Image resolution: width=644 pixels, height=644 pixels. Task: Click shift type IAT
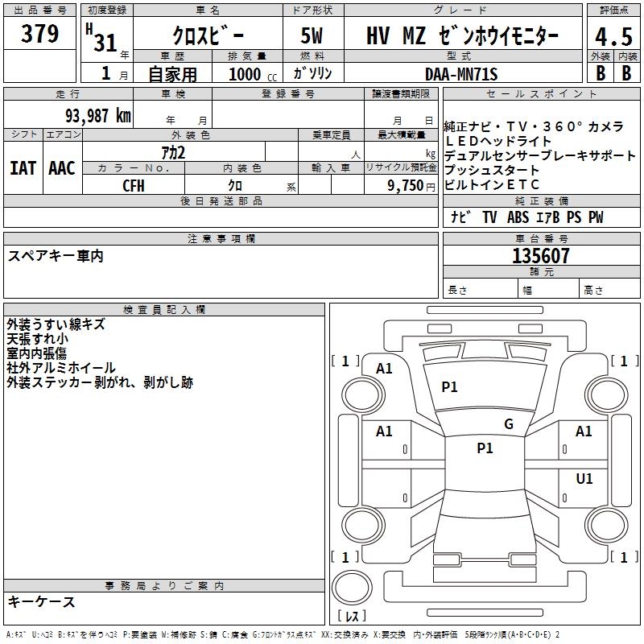click(x=23, y=168)
